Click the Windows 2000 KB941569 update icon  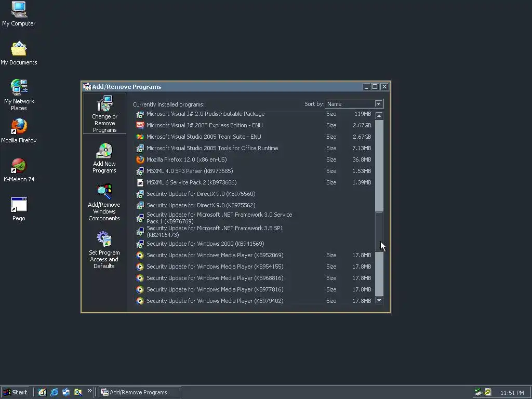140,244
